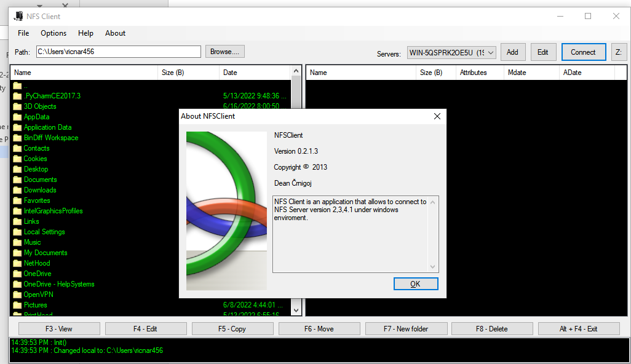Click the log line 'Changed local to'
This screenshot has width=631, height=364.
tap(87, 350)
